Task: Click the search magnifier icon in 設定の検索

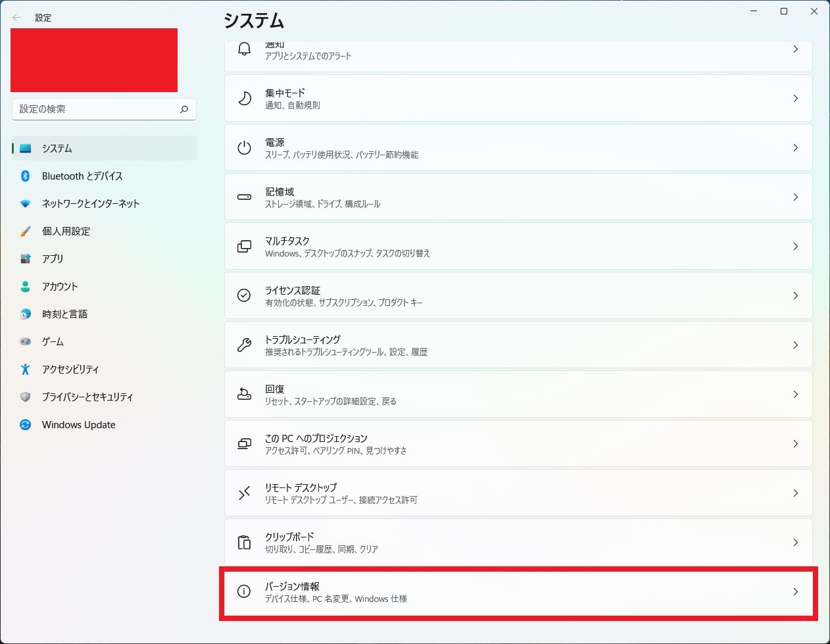Action: [184, 109]
